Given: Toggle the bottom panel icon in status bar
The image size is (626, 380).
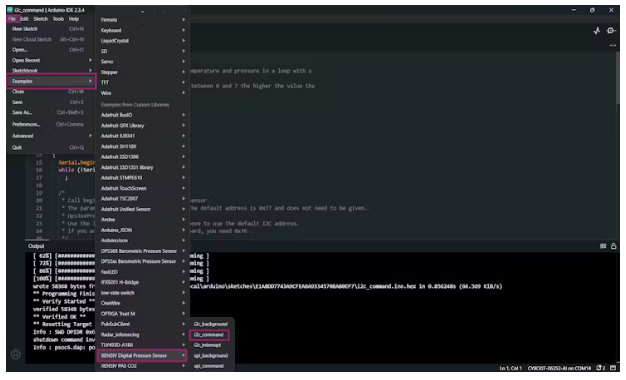Looking at the screenshot, I should (x=613, y=368).
